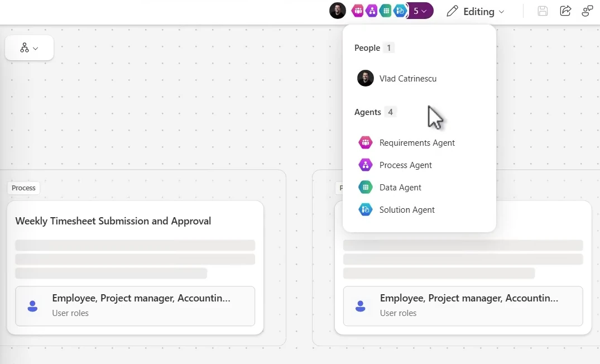Click the Agents section heading
The width and height of the screenshot is (600, 364).
point(368,112)
